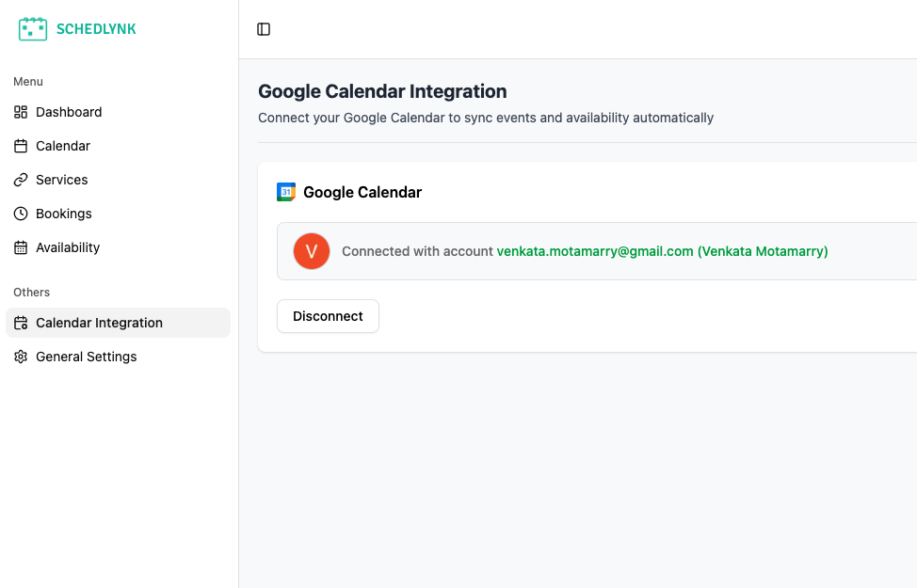
Task: Open the General Settings menu entry
Action: click(x=85, y=357)
